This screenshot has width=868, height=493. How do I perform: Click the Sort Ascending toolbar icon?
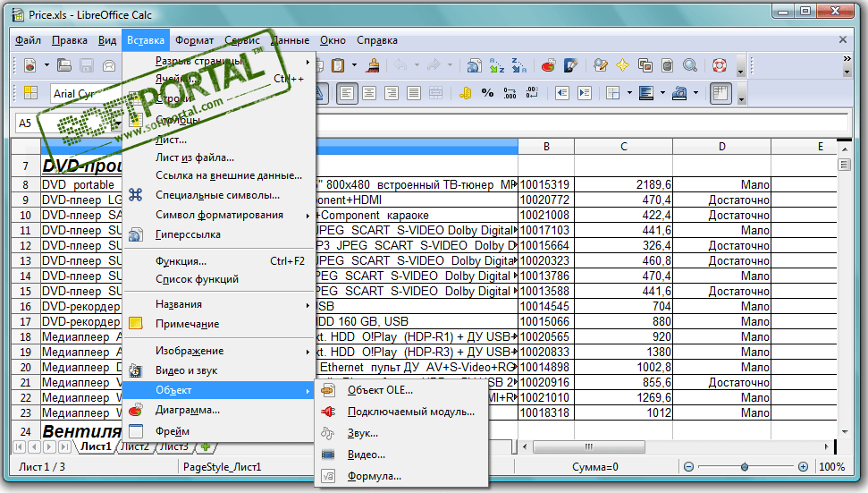[496, 65]
